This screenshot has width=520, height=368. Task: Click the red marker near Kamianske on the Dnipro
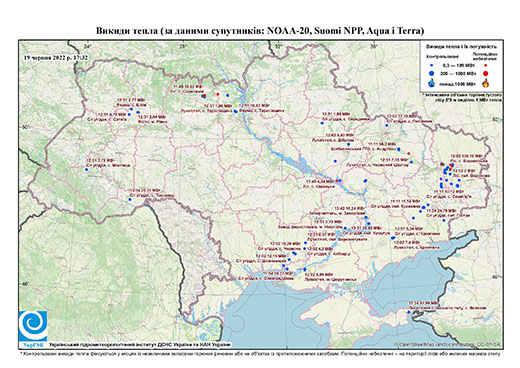click(337, 181)
